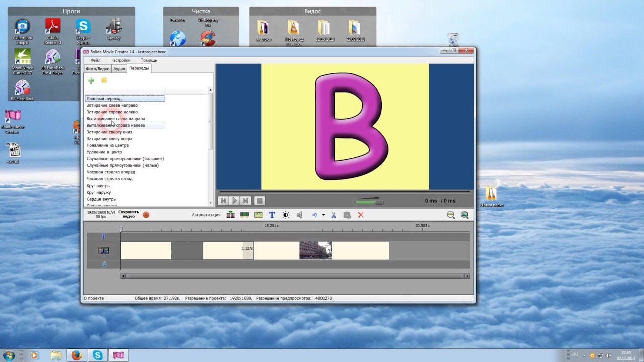Click the yellow star icon in Переходы tab
The height and width of the screenshot is (362, 644).
pos(104,80)
